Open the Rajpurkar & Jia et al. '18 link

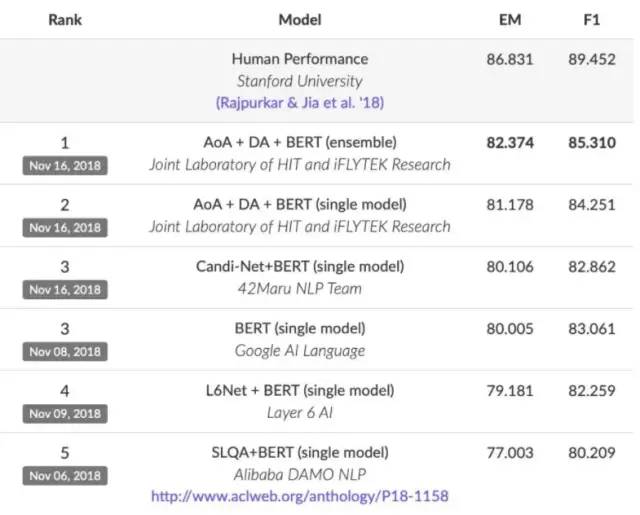pos(300,102)
